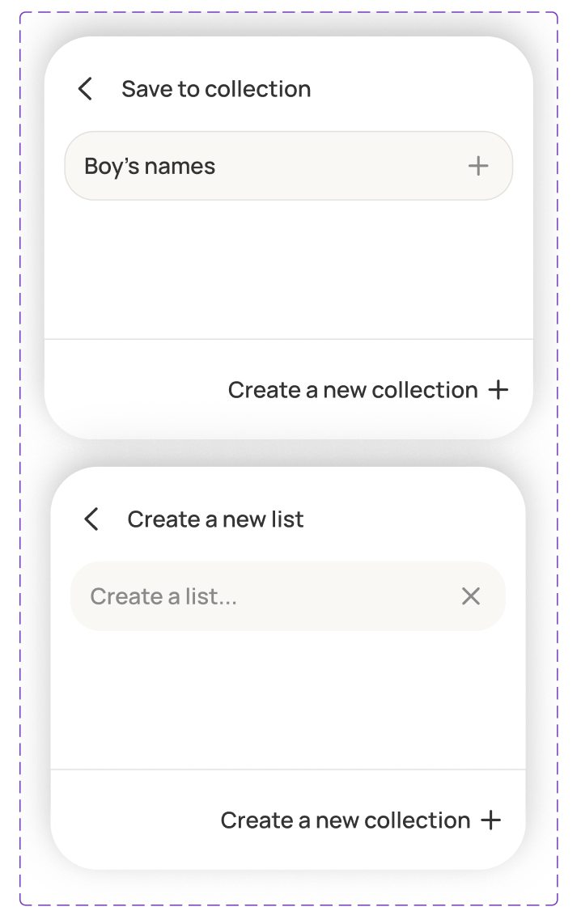Image resolution: width=581 pixels, height=924 pixels.
Task: Click the Create a new list heading text
Action: [x=215, y=519]
